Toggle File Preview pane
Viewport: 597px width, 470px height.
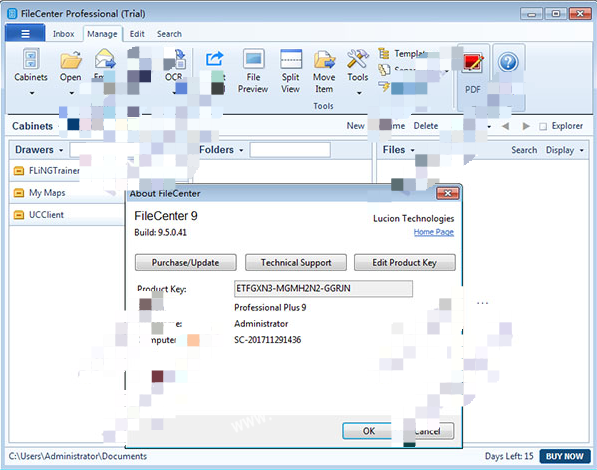(253, 71)
